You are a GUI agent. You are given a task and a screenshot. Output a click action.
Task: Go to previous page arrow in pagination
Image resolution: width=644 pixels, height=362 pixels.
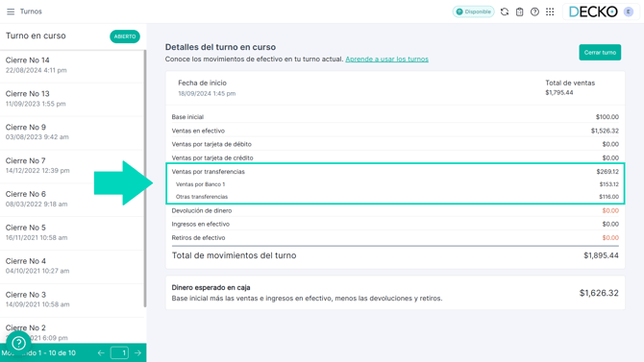pyautogui.click(x=101, y=352)
